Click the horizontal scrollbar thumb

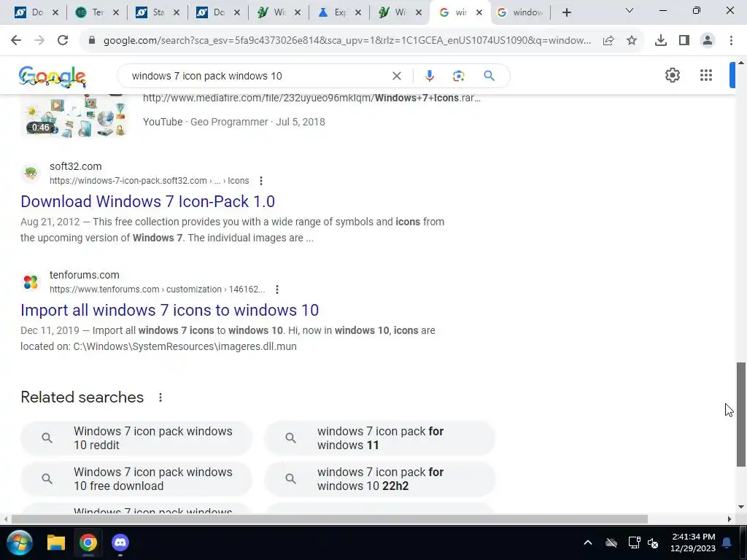(329, 519)
